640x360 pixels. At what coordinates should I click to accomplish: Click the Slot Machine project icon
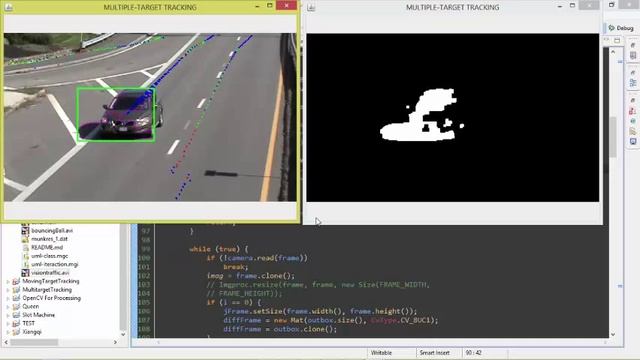16,315
